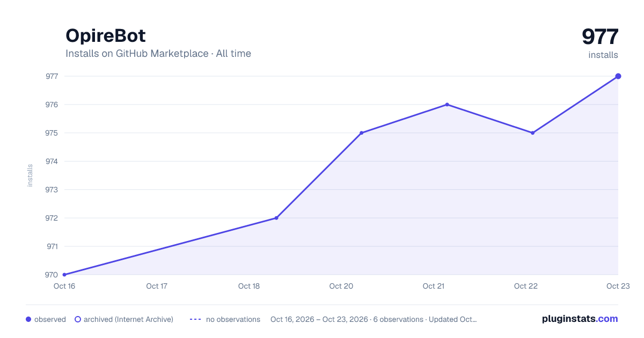Select the Oct 22 data point at 975
The height and width of the screenshot is (338, 644).
click(x=532, y=133)
